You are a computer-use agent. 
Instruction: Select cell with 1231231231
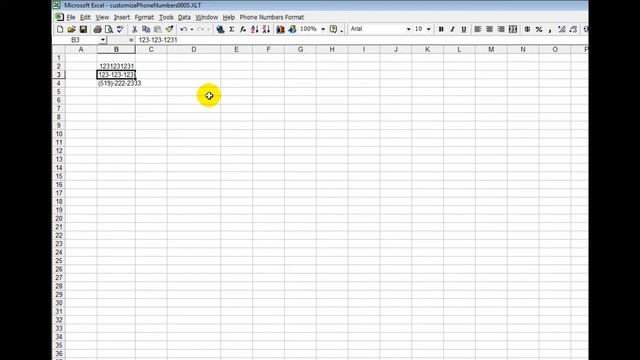[x=116, y=66]
